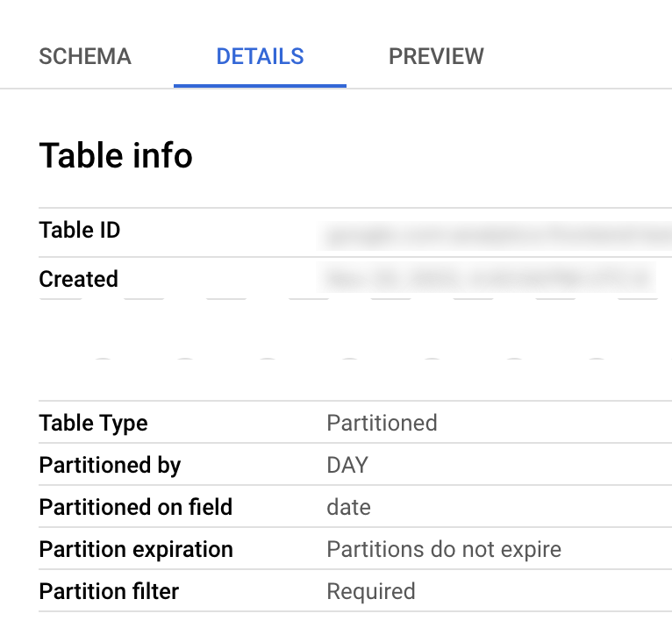Select the Partitioned value text
Viewport: 672px width, 642px height.
382,423
